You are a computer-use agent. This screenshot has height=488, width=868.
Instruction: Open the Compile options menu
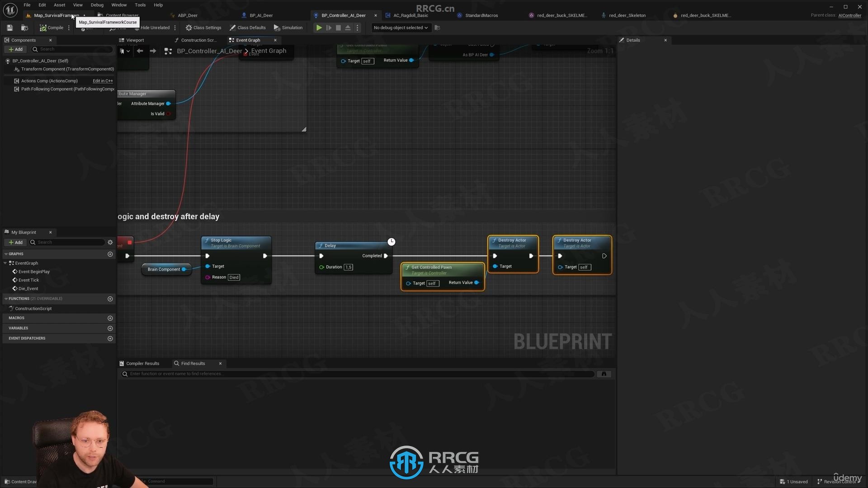point(69,28)
